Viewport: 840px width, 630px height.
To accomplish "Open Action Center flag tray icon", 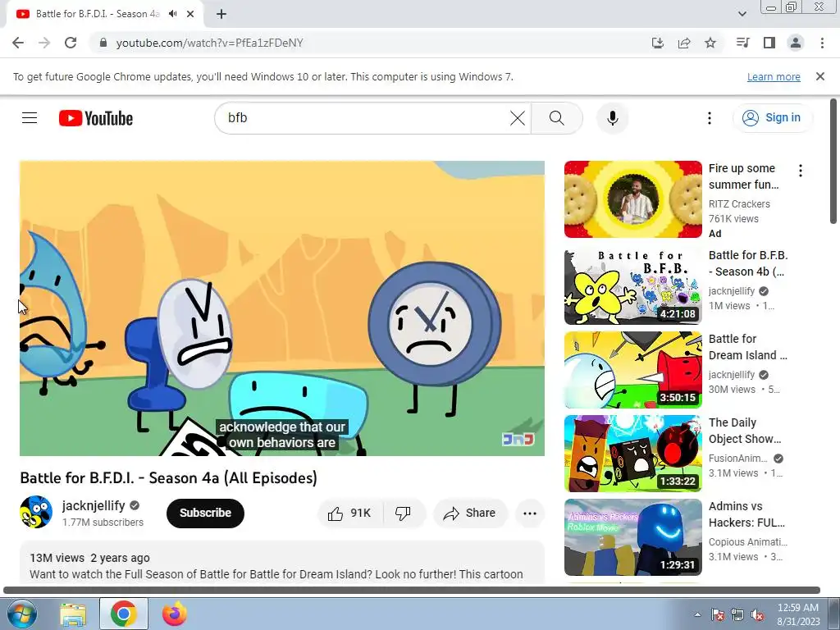I will pyautogui.click(x=718, y=614).
